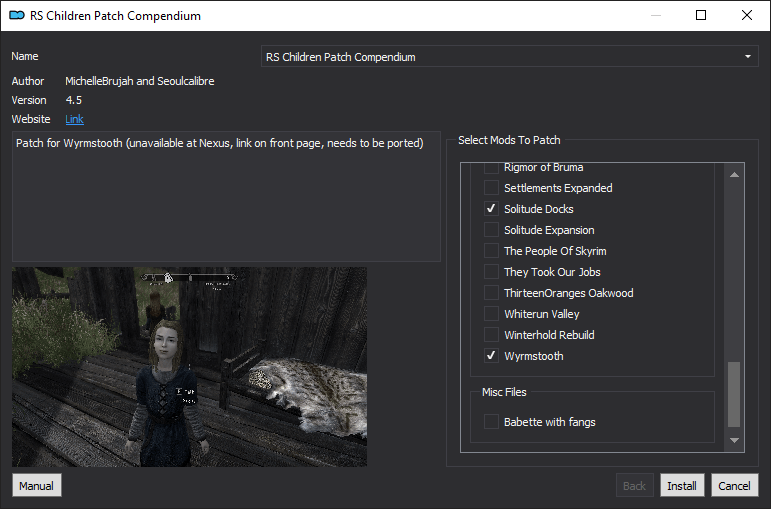Toggle the Babette with fangs checkbox
The image size is (771, 509).
[x=491, y=422]
